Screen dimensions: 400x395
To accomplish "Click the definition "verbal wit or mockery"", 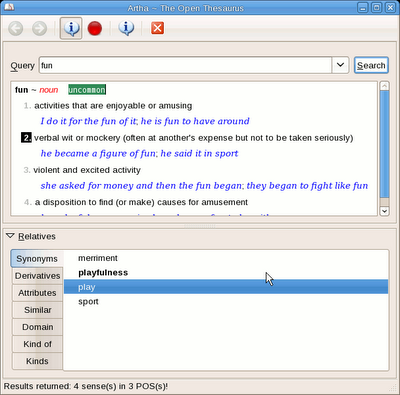I will [77, 138].
